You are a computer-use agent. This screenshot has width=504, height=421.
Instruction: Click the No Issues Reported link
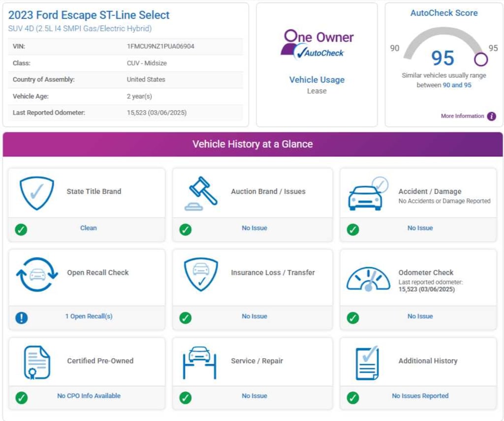coord(420,396)
